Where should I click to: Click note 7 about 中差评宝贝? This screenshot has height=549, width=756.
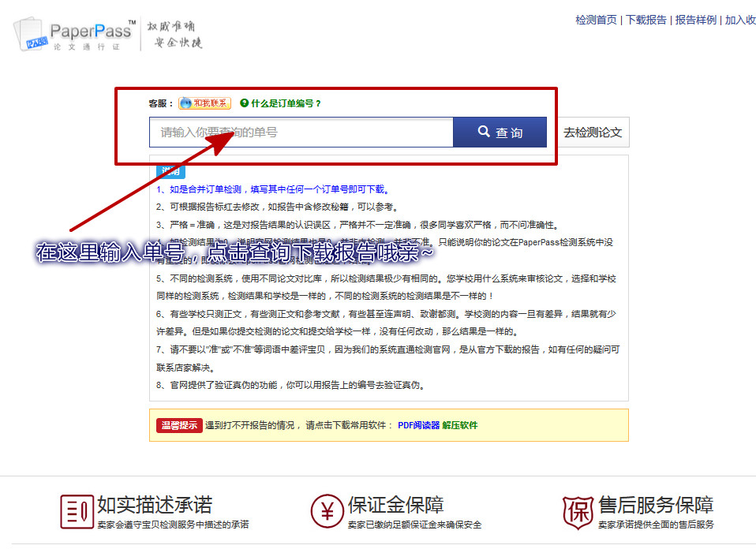click(388, 358)
